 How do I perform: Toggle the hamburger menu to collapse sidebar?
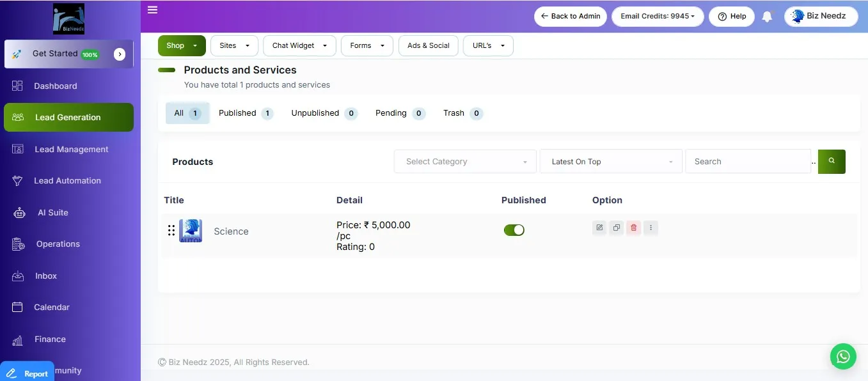[x=152, y=10]
